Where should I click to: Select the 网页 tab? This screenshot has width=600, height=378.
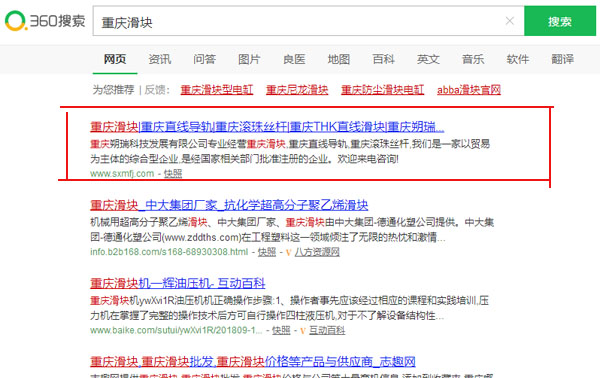point(115,59)
